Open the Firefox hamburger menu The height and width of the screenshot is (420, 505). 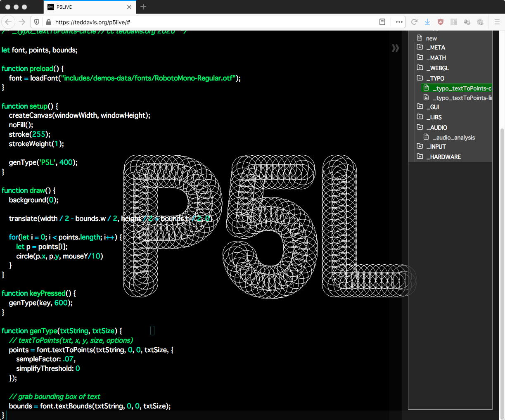tap(497, 22)
